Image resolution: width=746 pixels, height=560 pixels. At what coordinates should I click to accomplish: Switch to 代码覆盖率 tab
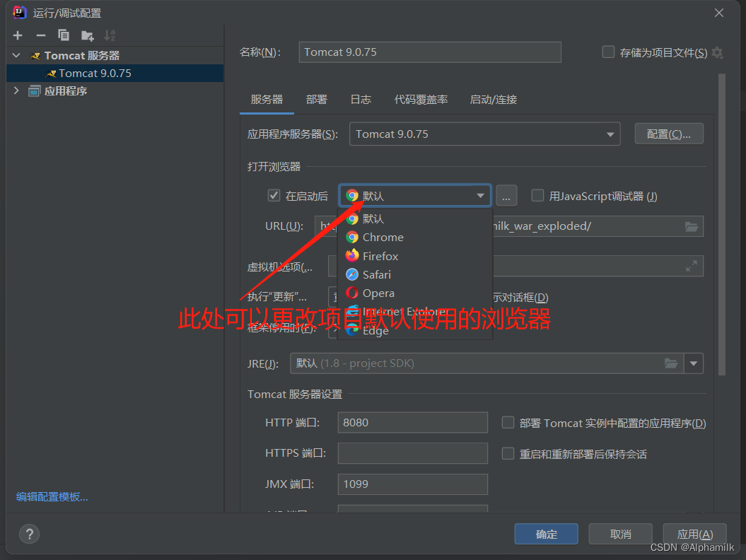(421, 100)
